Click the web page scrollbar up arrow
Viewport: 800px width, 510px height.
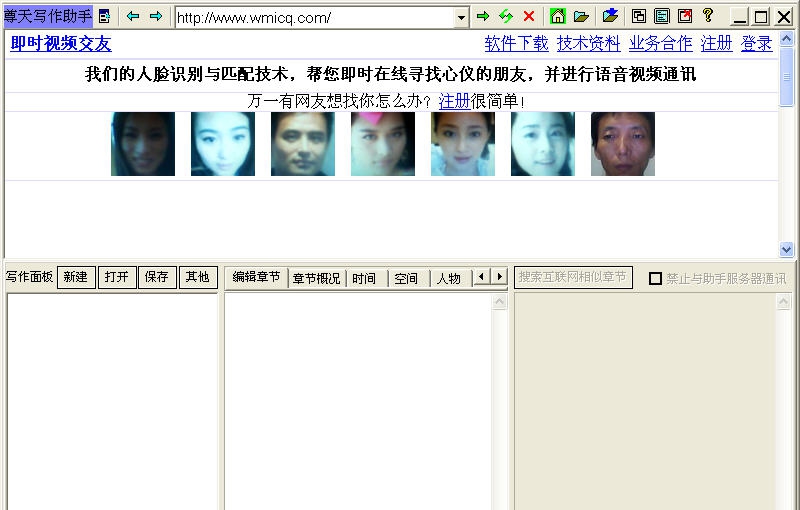[786, 39]
